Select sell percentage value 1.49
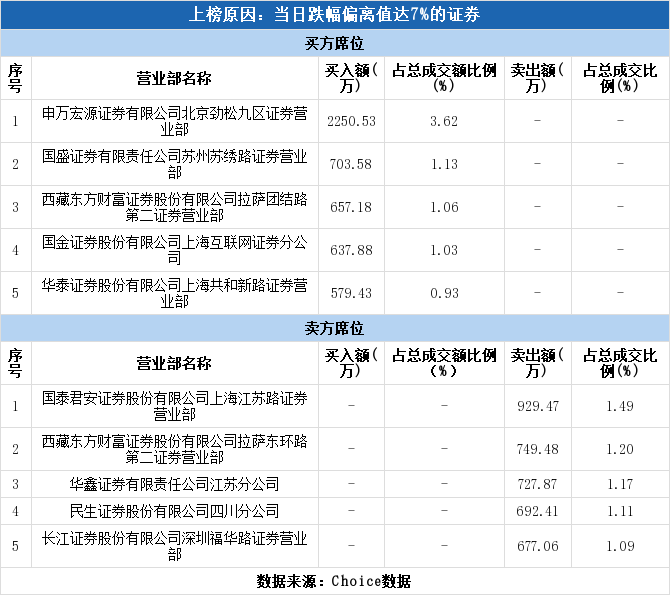 click(620, 406)
